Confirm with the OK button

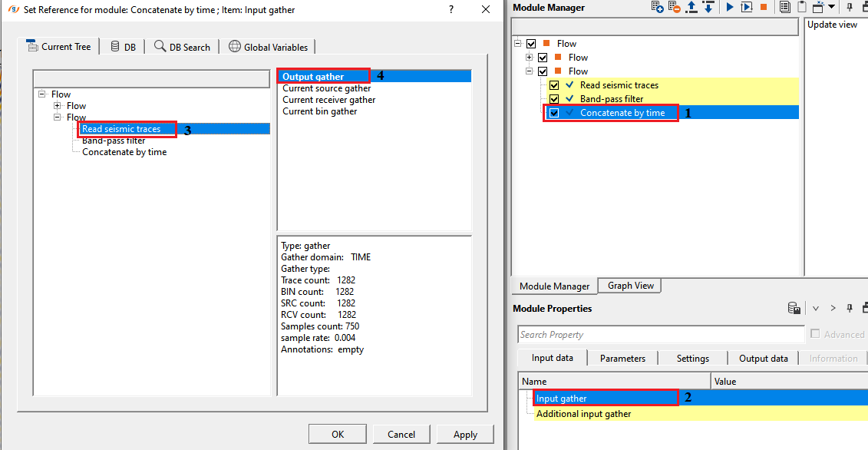(x=338, y=435)
